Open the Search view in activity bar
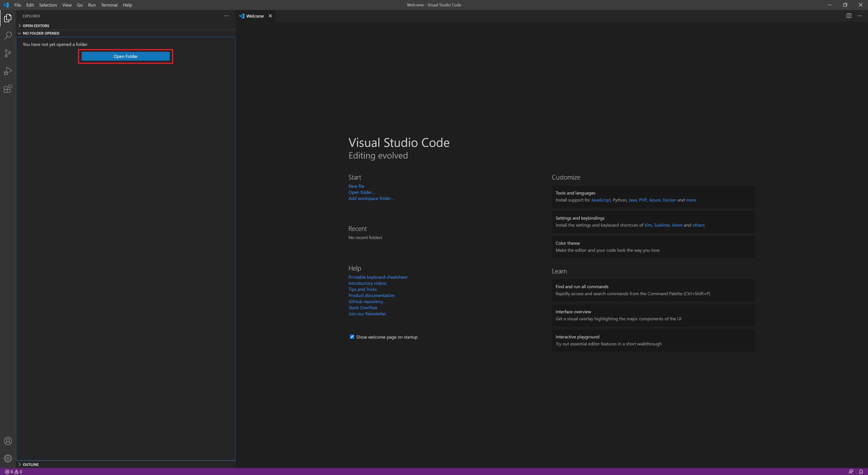Image resolution: width=868 pixels, height=475 pixels. (8, 35)
